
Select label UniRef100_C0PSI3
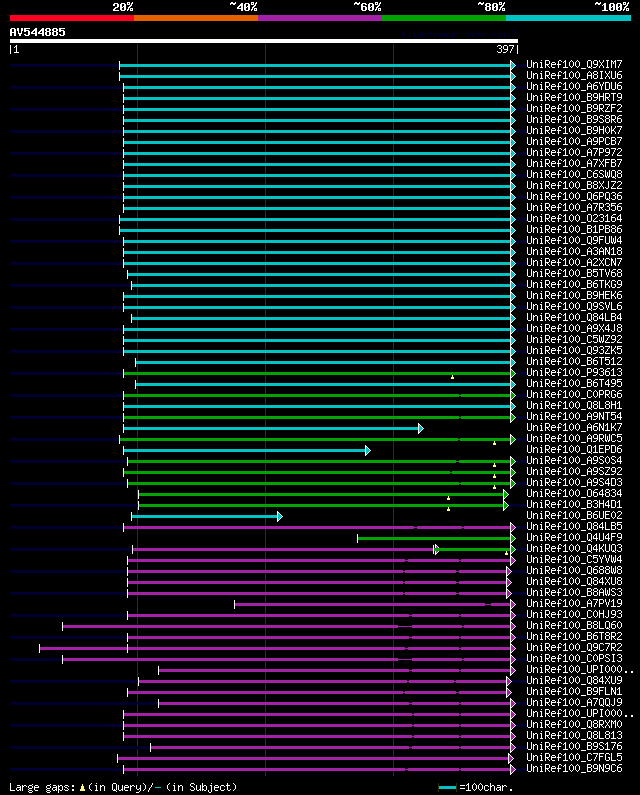click(x=574, y=659)
